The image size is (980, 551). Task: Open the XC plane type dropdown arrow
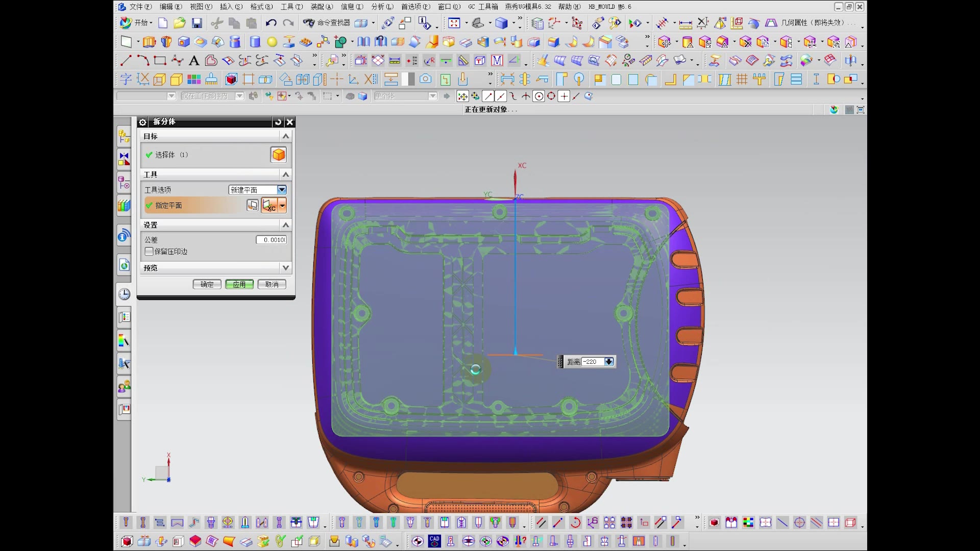click(282, 206)
